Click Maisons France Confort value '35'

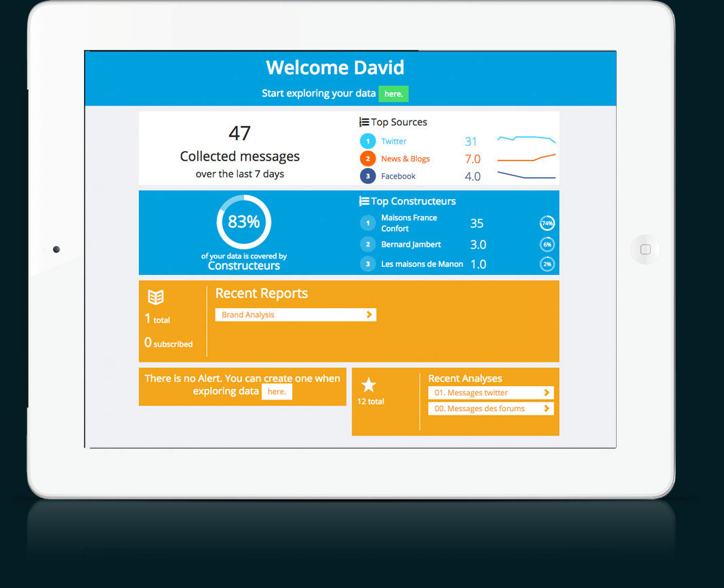(x=477, y=224)
